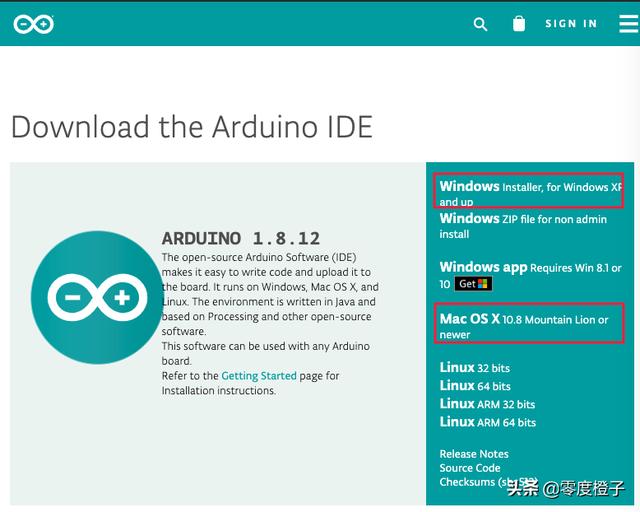Click the SIGN IN link
This screenshot has width=640, height=512.
pos(571,24)
